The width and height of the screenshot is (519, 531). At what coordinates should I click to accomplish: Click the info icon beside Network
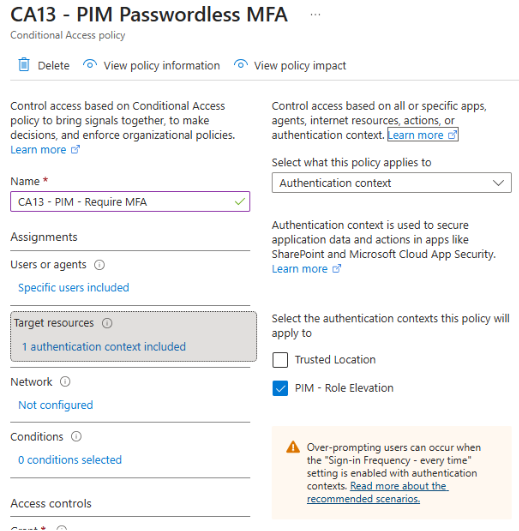[x=65, y=382]
